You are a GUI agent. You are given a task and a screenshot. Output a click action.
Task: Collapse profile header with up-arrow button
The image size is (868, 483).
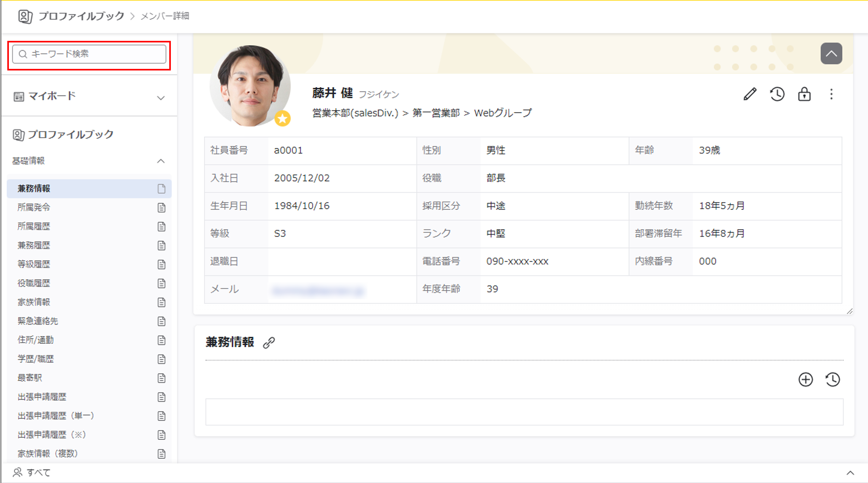tap(831, 53)
